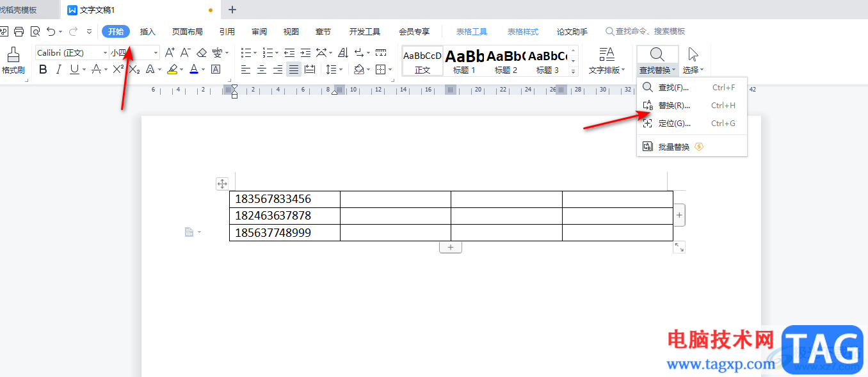Image resolution: width=868 pixels, height=377 pixels.
Task: Add a table row with bottom plus button
Action: [x=451, y=247]
